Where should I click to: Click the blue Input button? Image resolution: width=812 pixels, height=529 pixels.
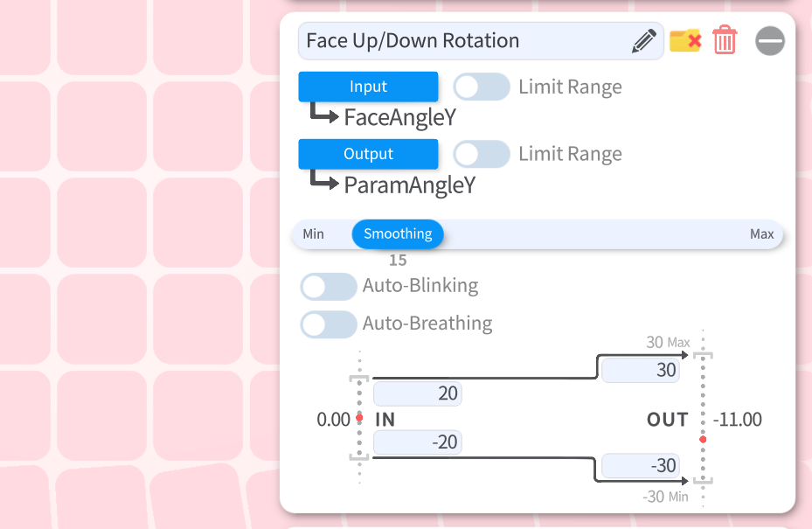point(368,87)
